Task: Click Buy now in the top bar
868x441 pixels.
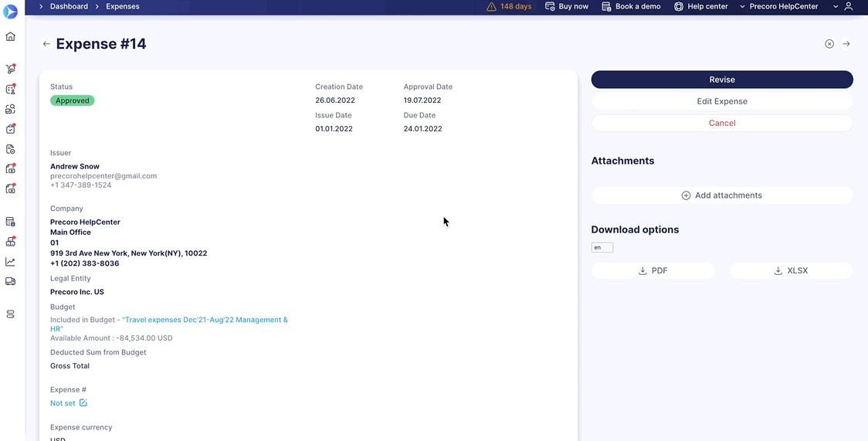Action: tap(567, 7)
